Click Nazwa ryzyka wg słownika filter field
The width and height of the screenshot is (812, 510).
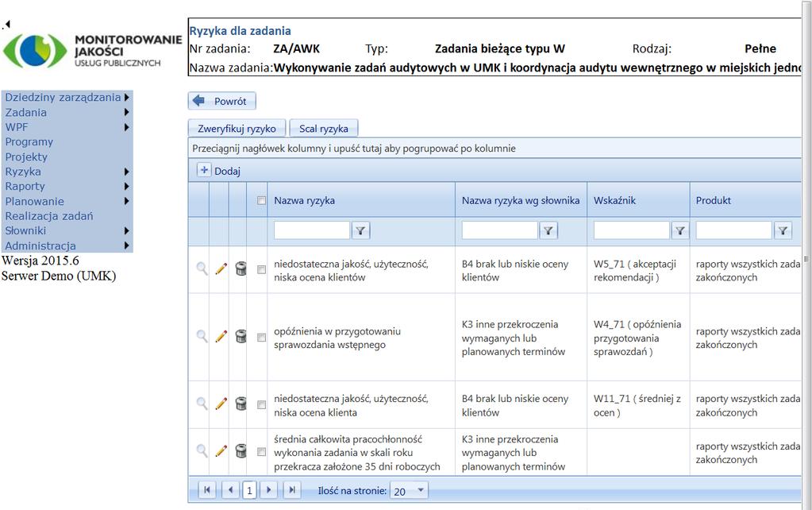tap(500, 230)
